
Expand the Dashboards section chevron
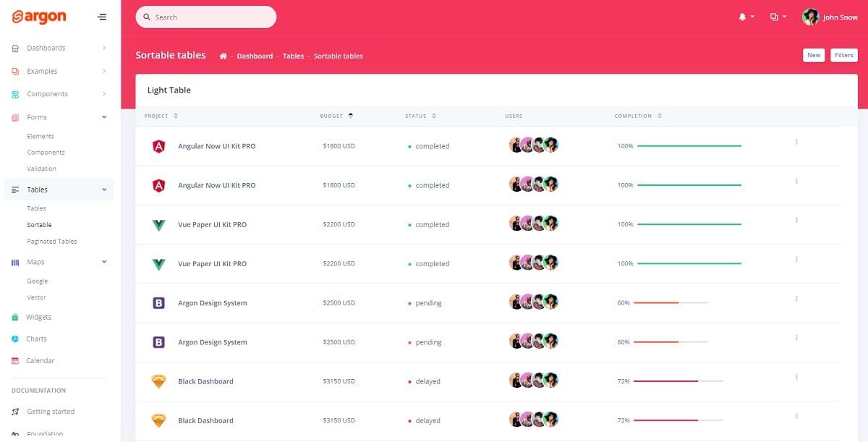(103, 48)
